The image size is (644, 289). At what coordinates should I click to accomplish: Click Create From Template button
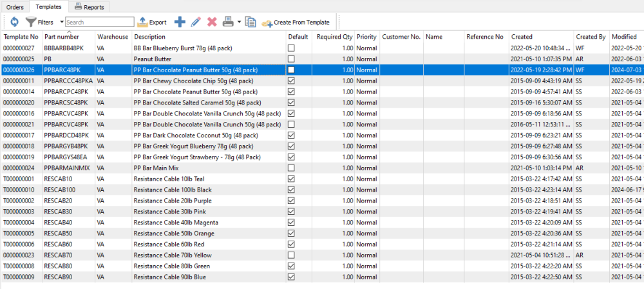296,22
